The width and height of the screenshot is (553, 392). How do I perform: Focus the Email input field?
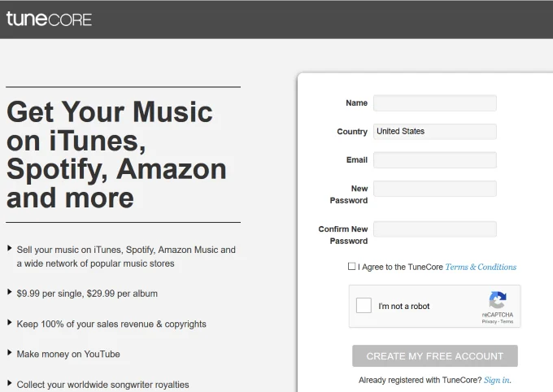pyautogui.click(x=435, y=160)
